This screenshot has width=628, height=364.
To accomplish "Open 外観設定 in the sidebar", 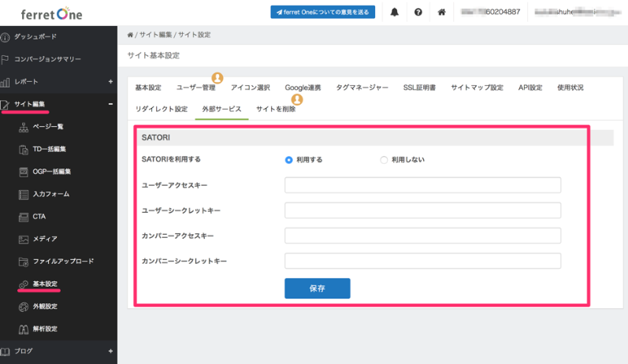I will click(45, 306).
